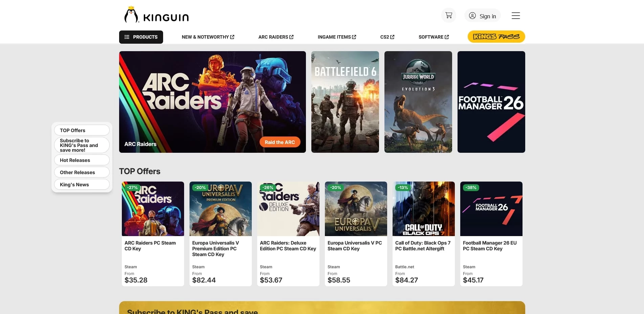Open the Football Manager 26 banner
This screenshot has width=644, height=314.
[491, 102]
